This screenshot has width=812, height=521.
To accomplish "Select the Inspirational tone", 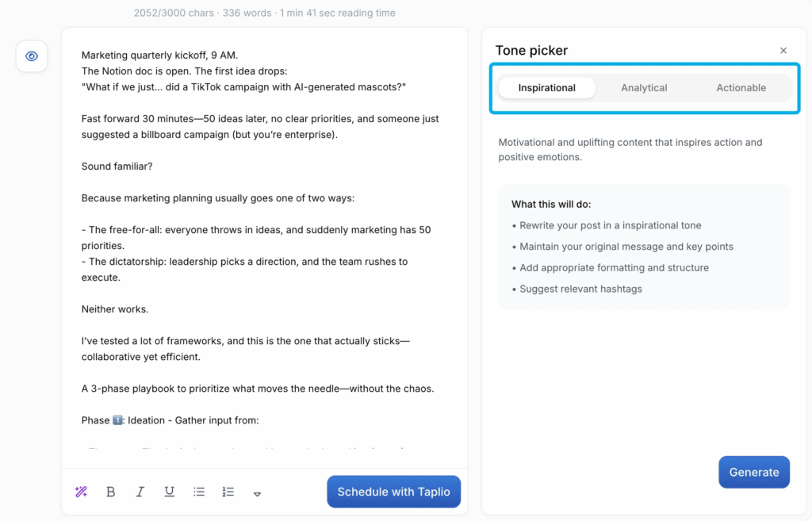I will click(x=546, y=88).
